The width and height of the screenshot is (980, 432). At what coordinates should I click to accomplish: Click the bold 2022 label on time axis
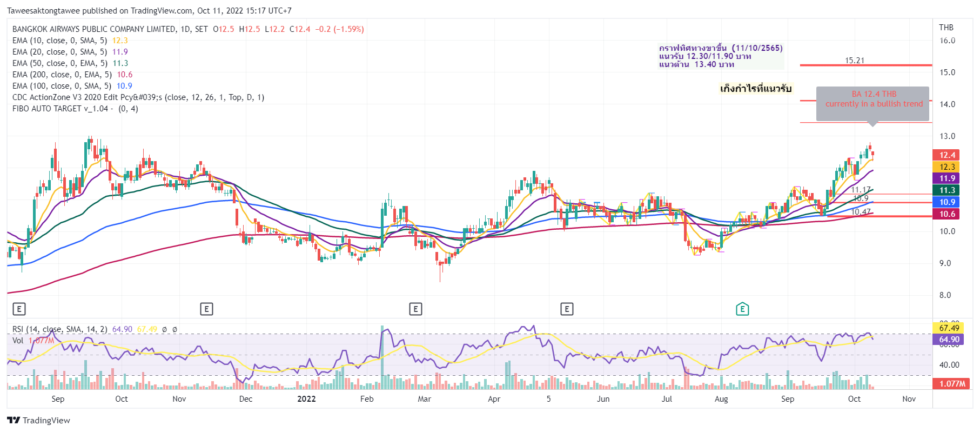click(x=306, y=399)
